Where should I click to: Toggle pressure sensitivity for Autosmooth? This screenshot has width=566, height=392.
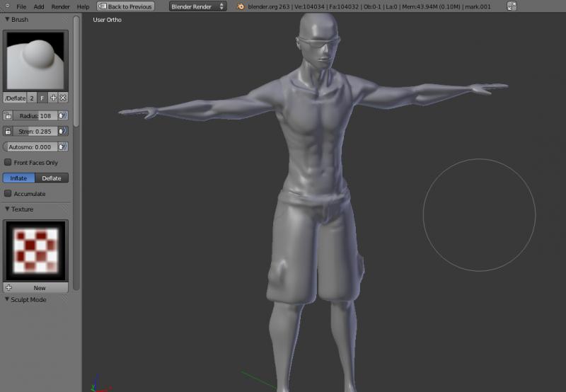click(63, 147)
